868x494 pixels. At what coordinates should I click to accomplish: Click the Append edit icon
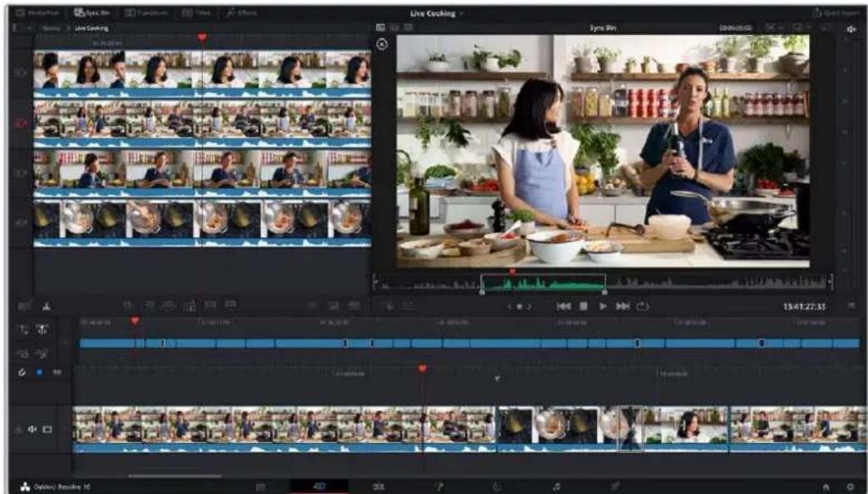[150, 305]
